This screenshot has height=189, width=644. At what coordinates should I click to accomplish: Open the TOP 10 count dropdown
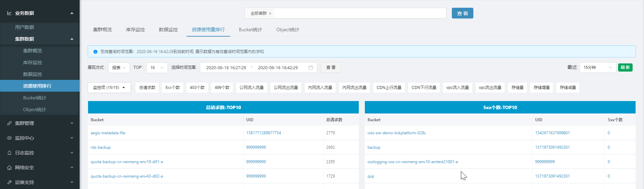point(157,67)
